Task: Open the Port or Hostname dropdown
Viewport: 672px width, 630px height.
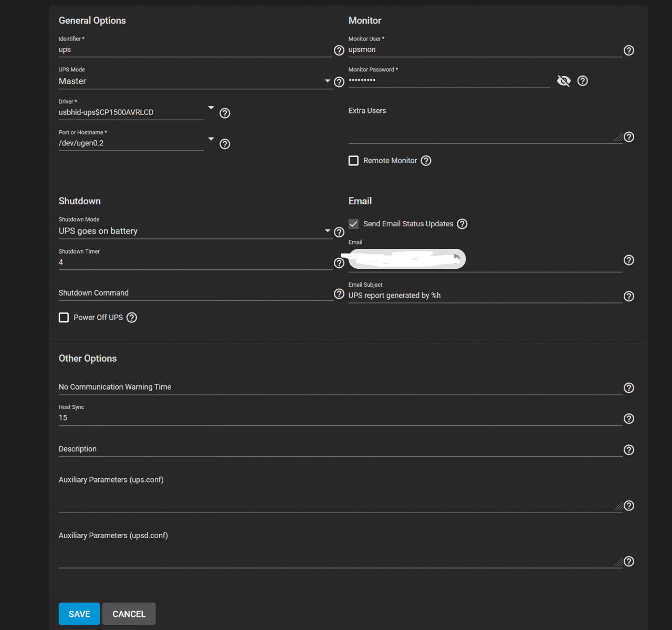Action: pyautogui.click(x=211, y=139)
